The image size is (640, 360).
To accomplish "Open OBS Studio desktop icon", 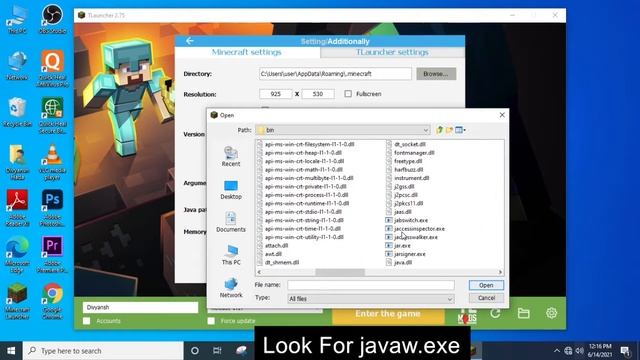I will 52,19.
